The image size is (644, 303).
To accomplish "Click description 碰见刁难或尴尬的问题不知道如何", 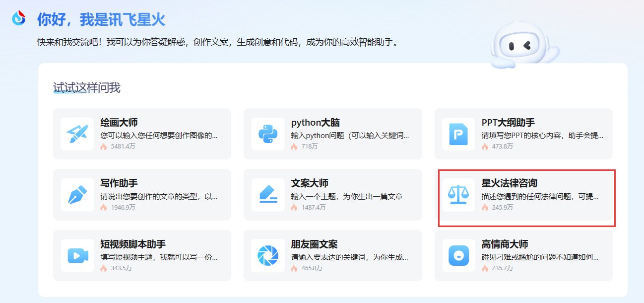I will pos(540,257).
